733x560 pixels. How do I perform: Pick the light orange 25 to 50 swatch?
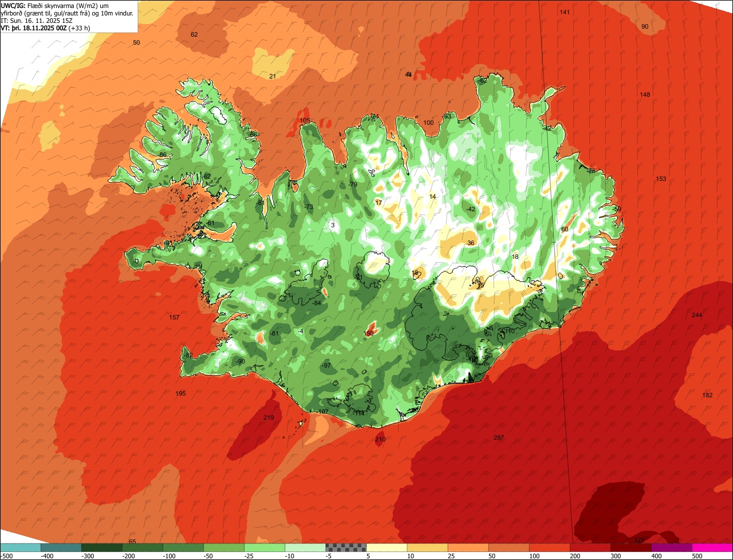click(x=468, y=548)
